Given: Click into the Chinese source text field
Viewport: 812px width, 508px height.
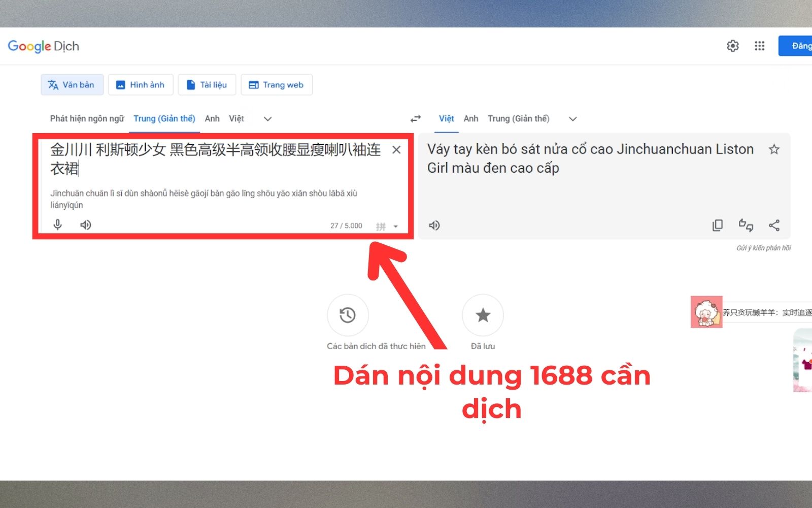Looking at the screenshot, I should point(216,159).
